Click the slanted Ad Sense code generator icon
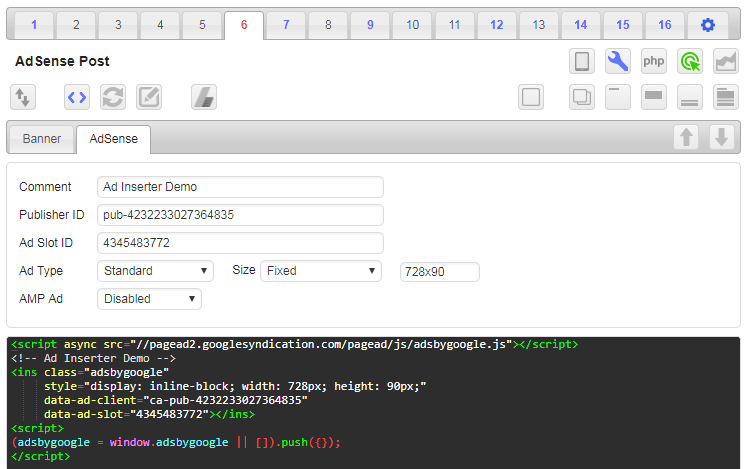The image size is (746, 469). [x=204, y=97]
